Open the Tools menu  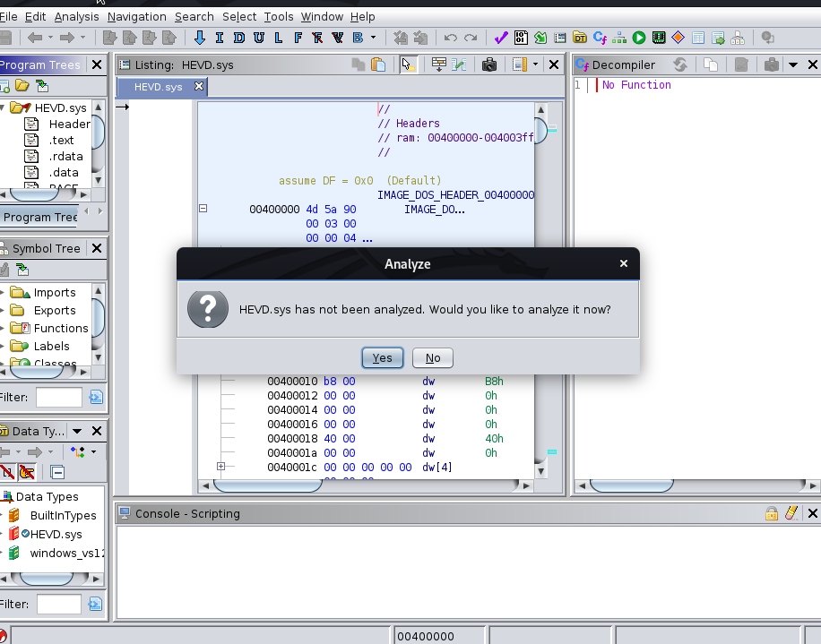tap(279, 17)
